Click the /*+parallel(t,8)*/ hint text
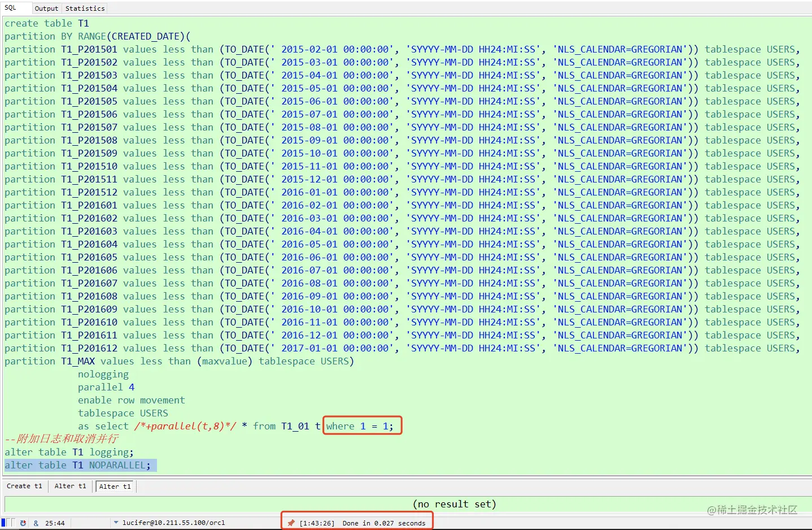Image resolution: width=812 pixels, height=530 pixels. [x=185, y=426]
